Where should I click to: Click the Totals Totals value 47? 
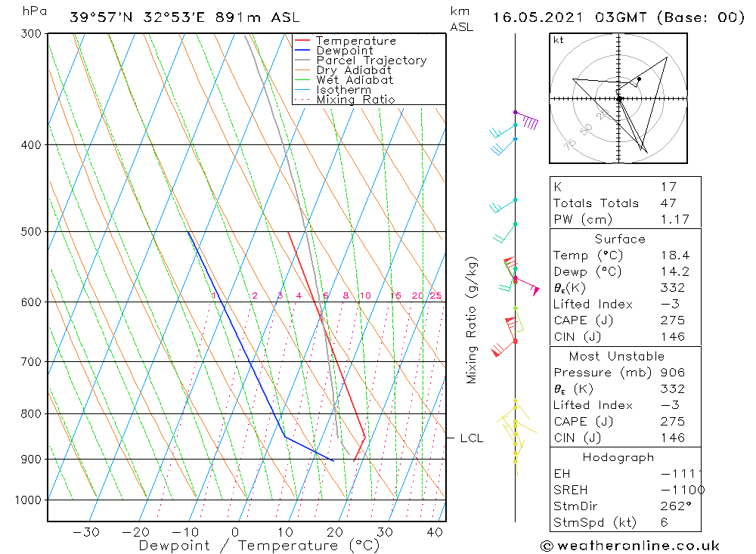tap(668, 203)
